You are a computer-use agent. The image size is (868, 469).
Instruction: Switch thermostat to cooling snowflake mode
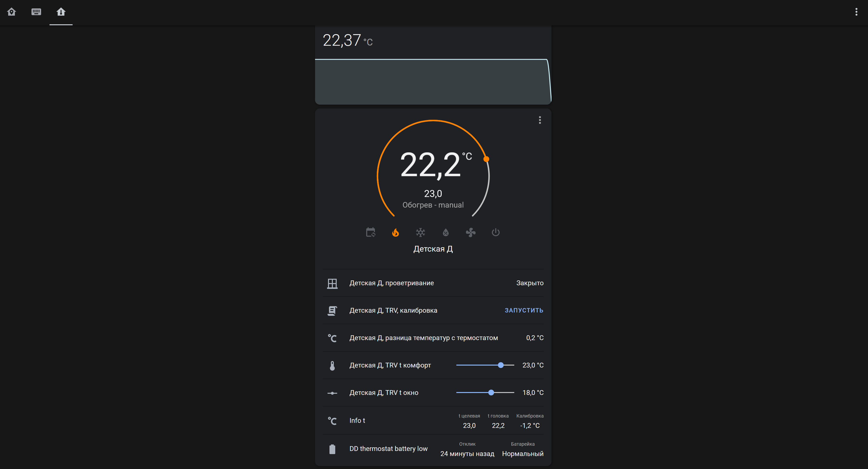click(x=421, y=232)
